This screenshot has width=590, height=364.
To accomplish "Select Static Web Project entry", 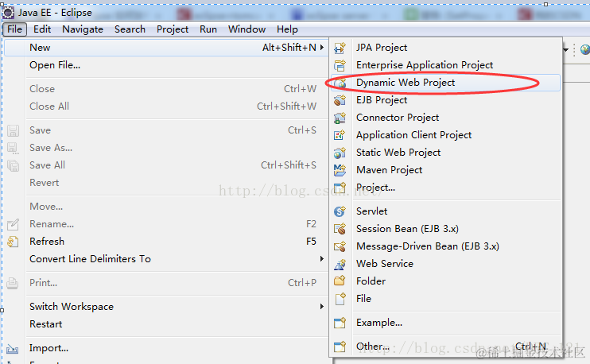I will 445,153.
